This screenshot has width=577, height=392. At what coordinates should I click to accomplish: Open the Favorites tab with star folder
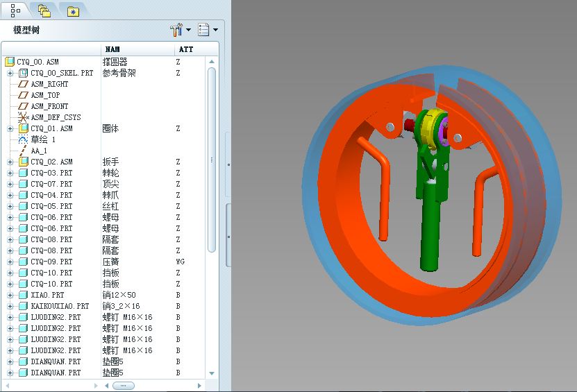coord(73,12)
